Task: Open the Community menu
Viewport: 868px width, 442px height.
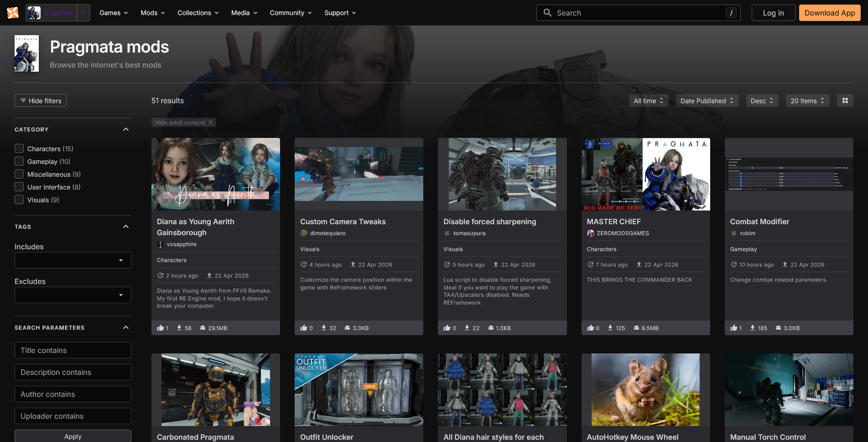Action: (x=291, y=13)
